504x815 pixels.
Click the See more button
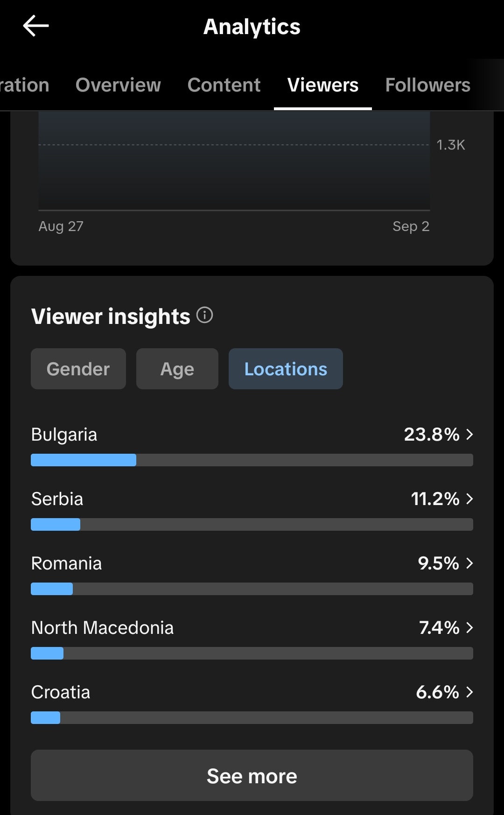tap(252, 775)
